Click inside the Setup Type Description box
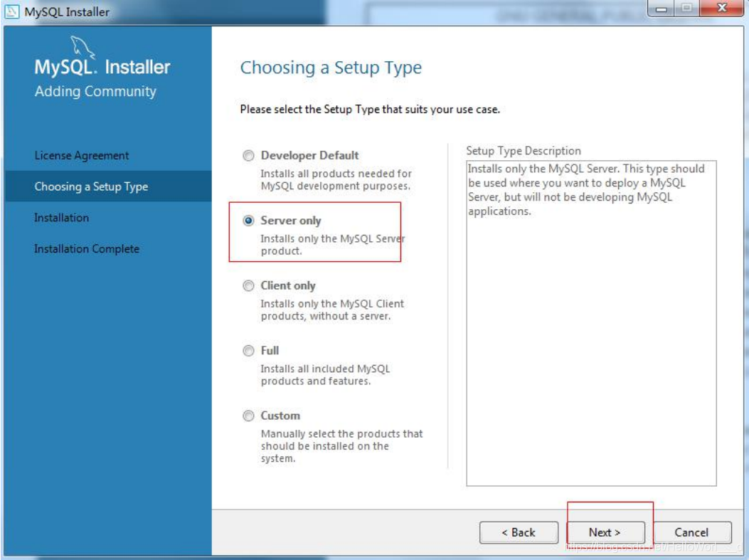The width and height of the screenshot is (749, 560). point(591,324)
